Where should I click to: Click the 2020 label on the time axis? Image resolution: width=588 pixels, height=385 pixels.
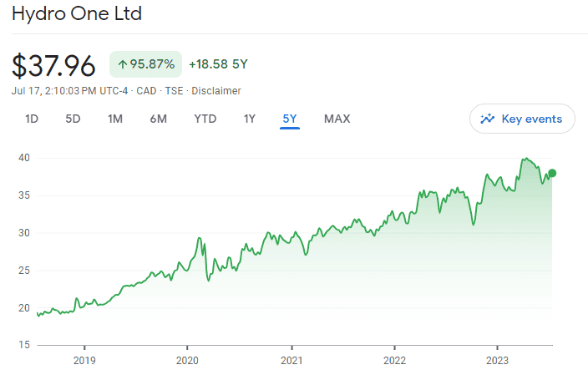[187, 361]
